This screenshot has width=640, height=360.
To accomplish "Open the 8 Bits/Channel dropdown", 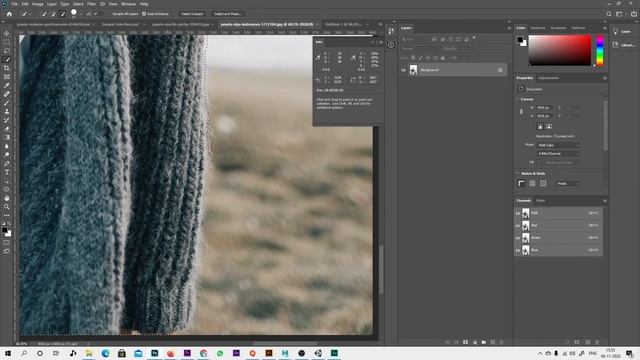I will click(x=558, y=153).
